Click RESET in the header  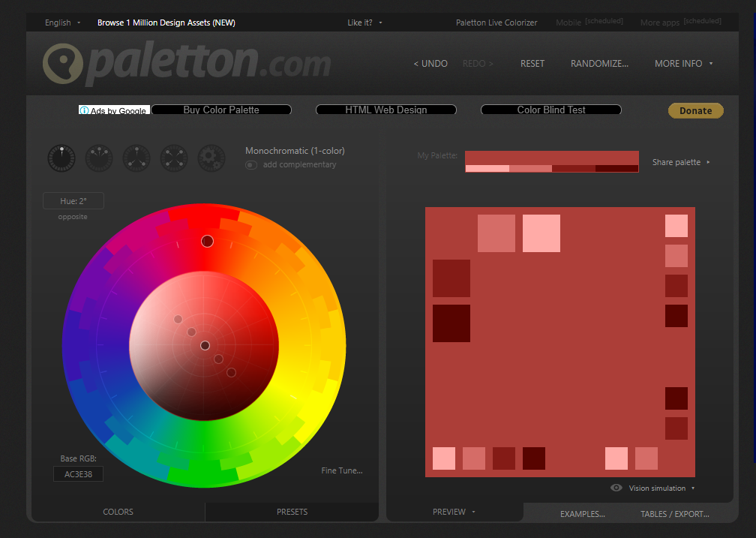[532, 64]
